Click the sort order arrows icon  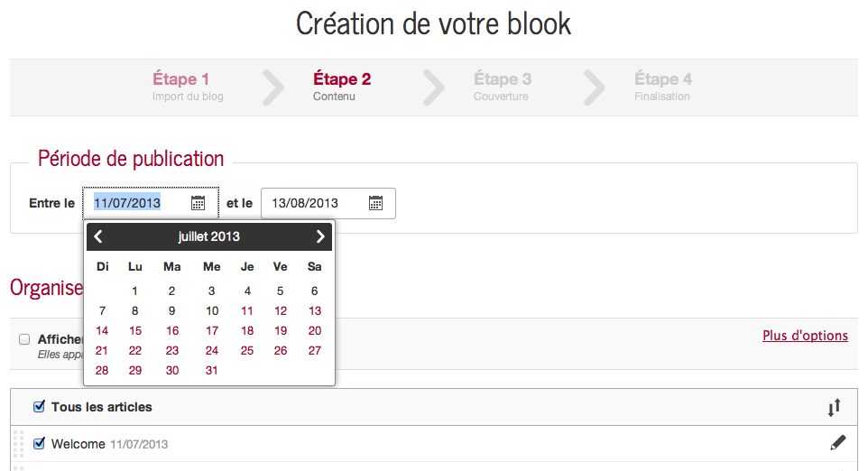(x=834, y=408)
